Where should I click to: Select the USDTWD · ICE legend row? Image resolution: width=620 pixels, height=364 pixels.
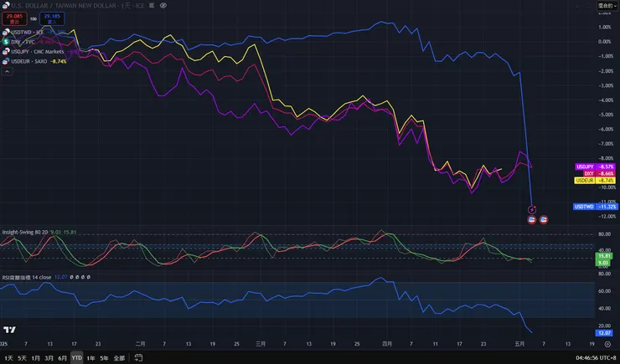[x=35, y=32]
